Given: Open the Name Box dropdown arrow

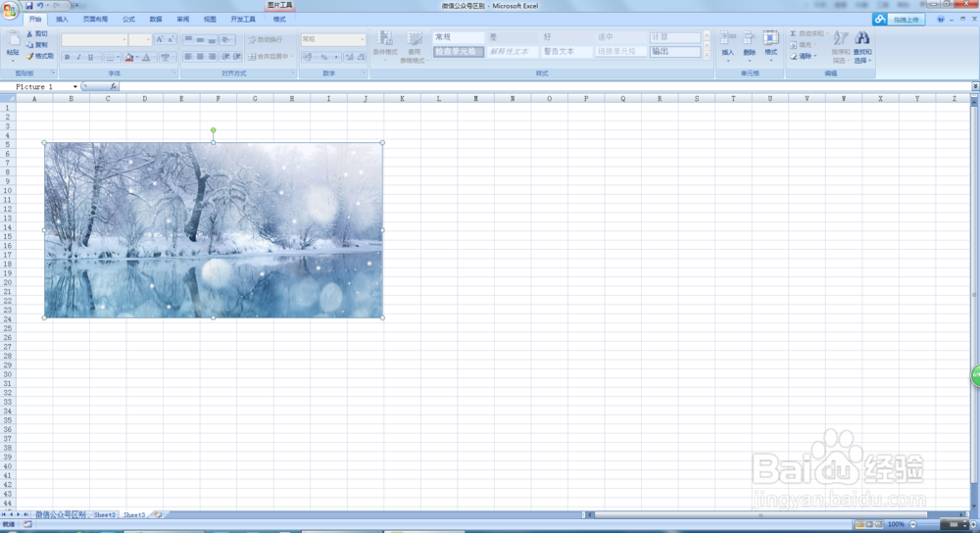Looking at the screenshot, I should (x=75, y=87).
